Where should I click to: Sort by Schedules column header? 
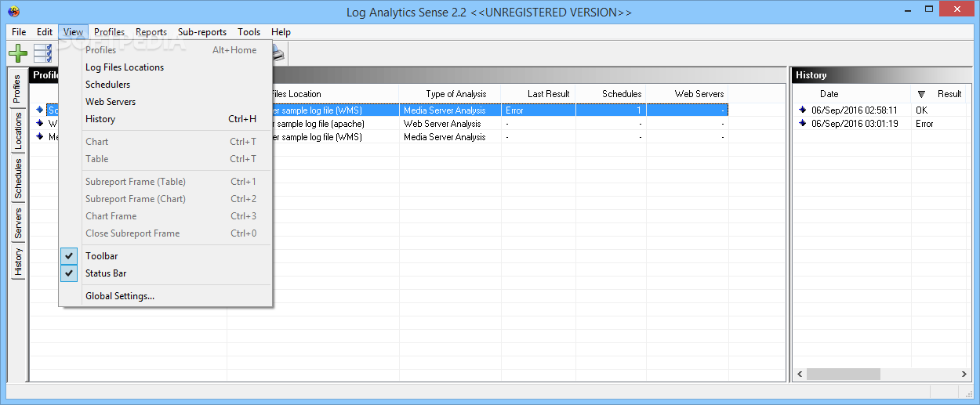[611, 94]
